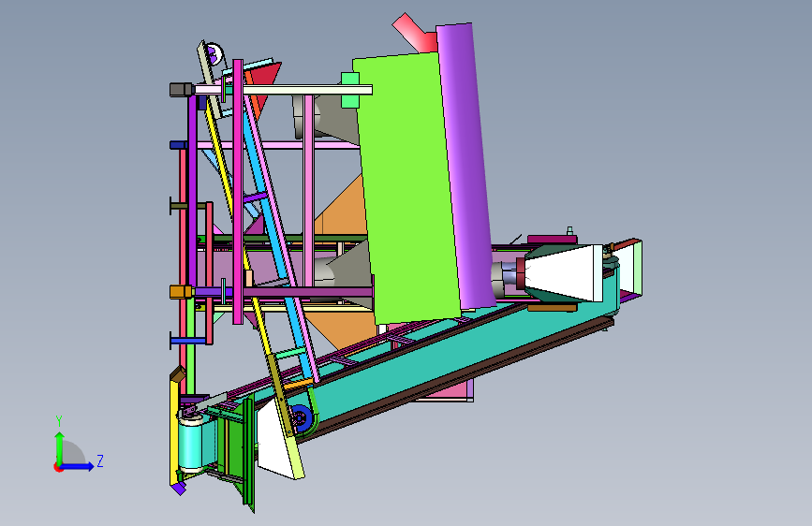Click the red X axis dot of triad

click(x=57, y=467)
